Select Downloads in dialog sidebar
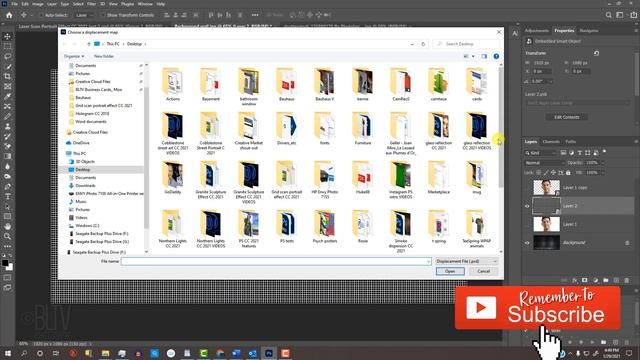Screen dimensions: 640x360 (x=85, y=186)
